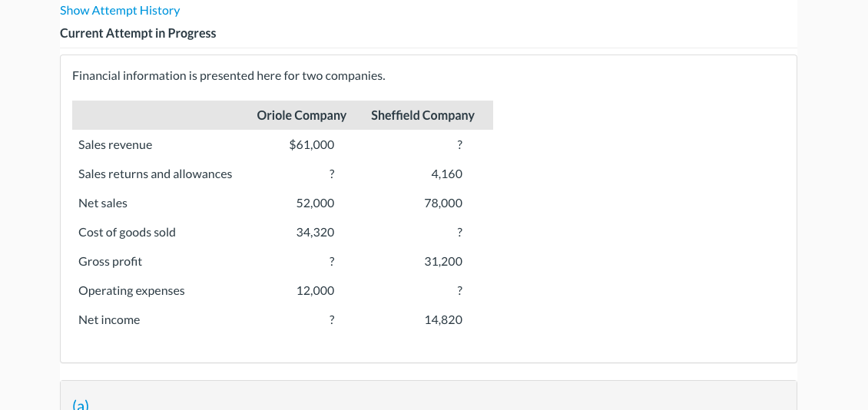
Task: Click the Sheffield Company column header
Action: point(422,115)
